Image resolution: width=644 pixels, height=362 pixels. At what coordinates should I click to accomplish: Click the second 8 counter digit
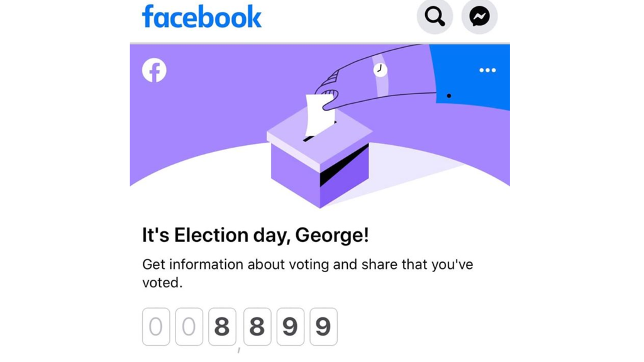click(x=257, y=327)
